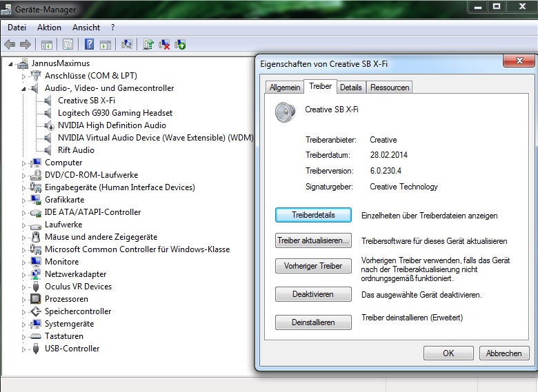
Task: Select Logitech G930 Gaming Headset device
Action: 115,113
